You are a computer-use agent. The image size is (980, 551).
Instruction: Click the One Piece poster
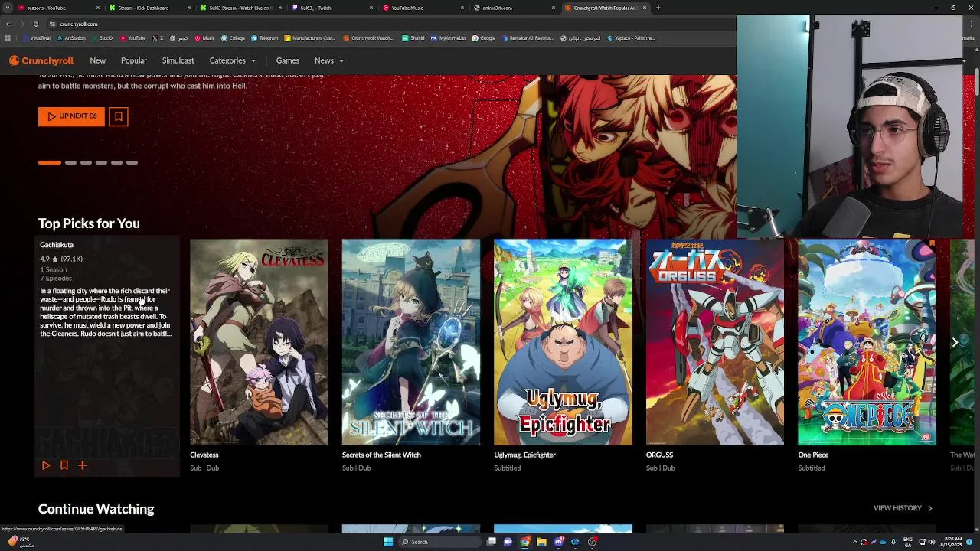pyautogui.click(x=867, y=342)
